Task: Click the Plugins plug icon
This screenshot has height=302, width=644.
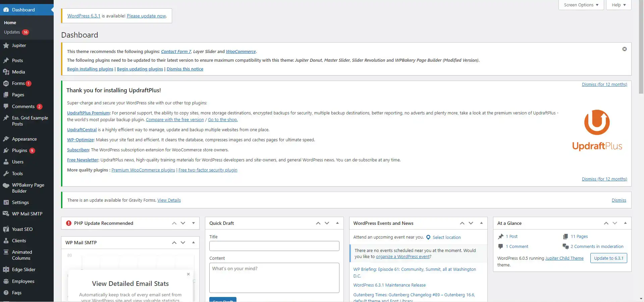Action: 6,150
